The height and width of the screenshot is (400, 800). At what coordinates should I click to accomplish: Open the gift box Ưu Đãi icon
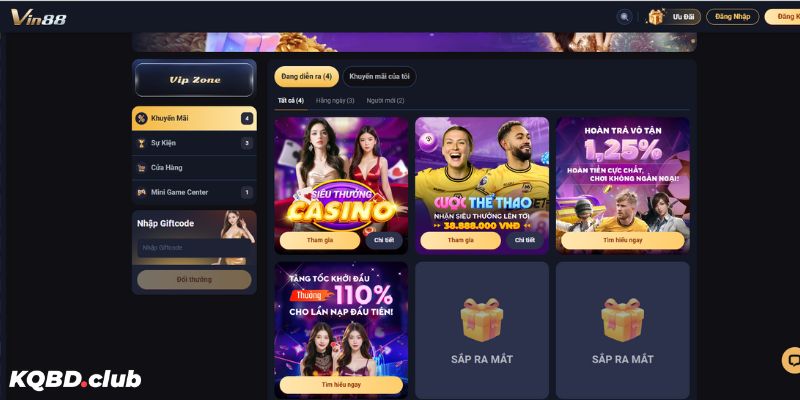pos(656,17)
